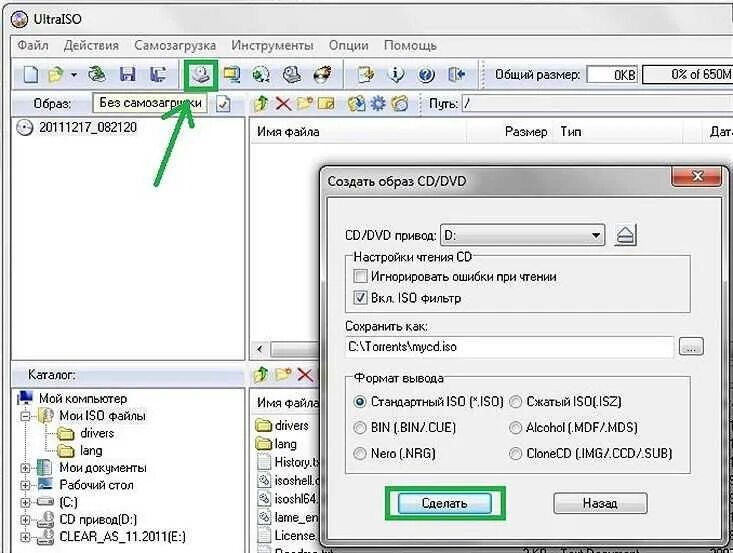
Task: Click the blue Info toolbar icon
Action: [396, 75]
